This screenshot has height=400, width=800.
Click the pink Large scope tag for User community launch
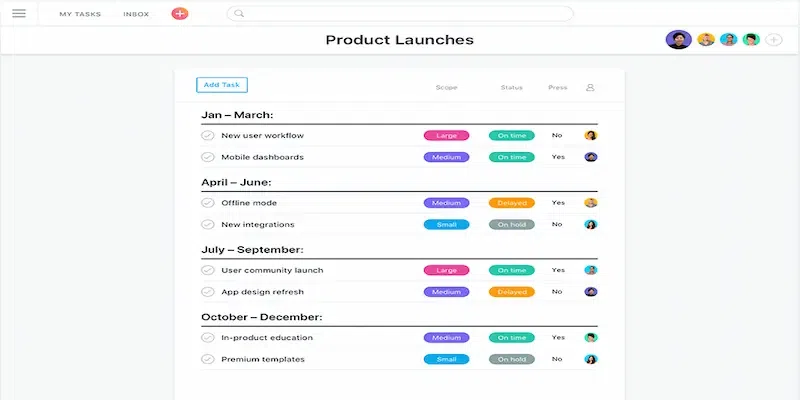pyautogui.click(x=446, y=270)
